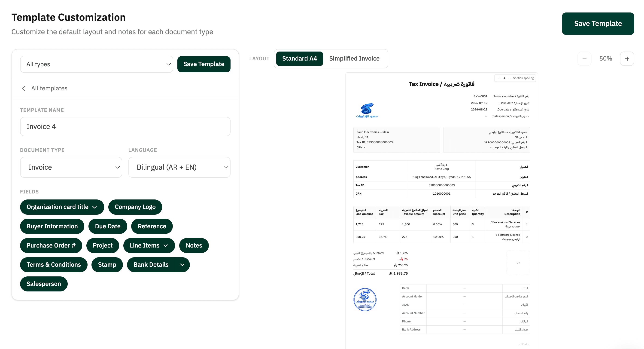Click the Bank Address row label
644x349 pixels.
[x=411, y=330]
